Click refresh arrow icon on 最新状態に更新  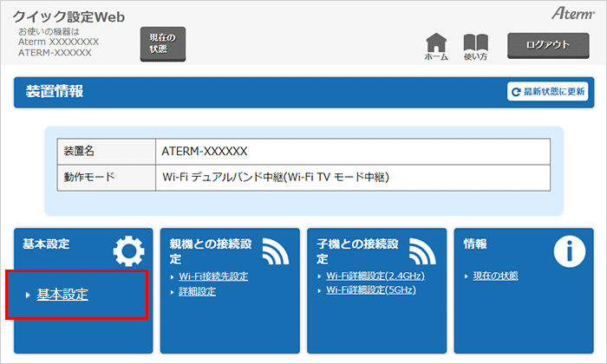(517, 92)
